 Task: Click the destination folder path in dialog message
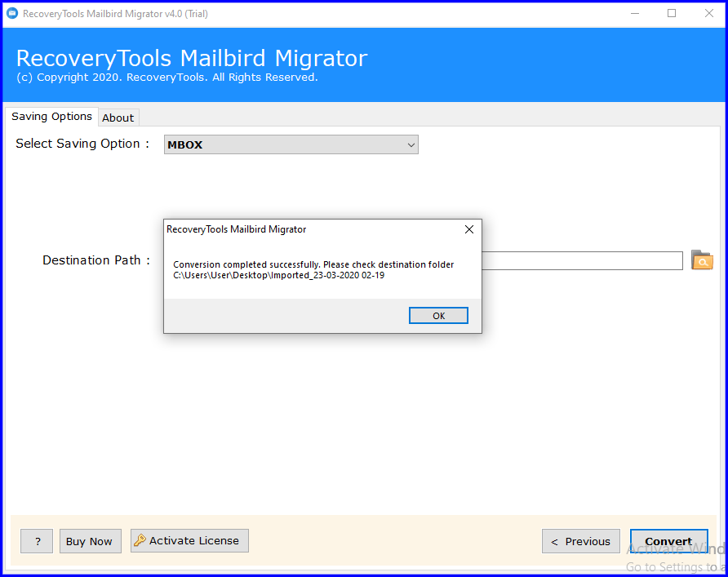278,276
